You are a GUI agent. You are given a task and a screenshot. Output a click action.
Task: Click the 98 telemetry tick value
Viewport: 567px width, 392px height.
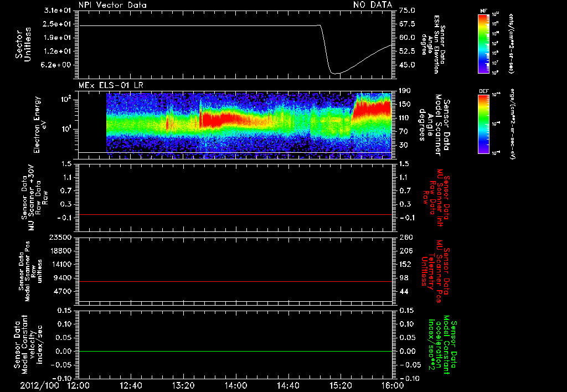point(404,278)
